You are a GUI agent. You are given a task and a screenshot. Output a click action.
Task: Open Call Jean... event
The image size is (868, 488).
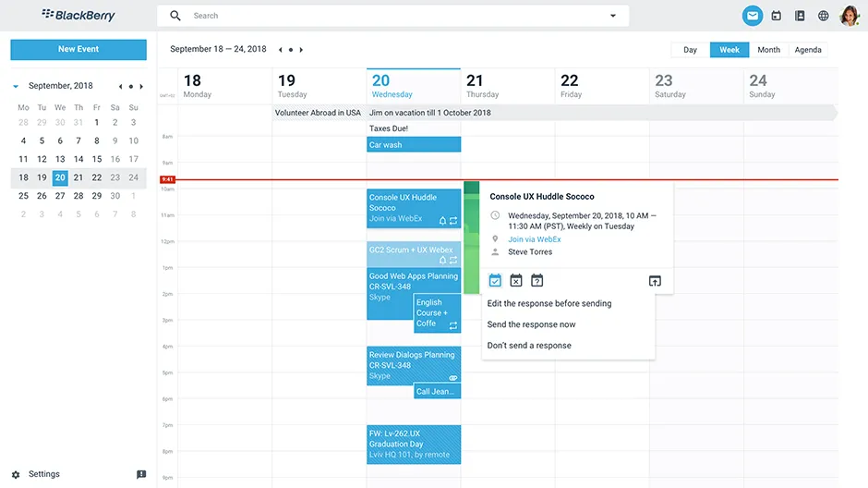click(x=437, y=392)
